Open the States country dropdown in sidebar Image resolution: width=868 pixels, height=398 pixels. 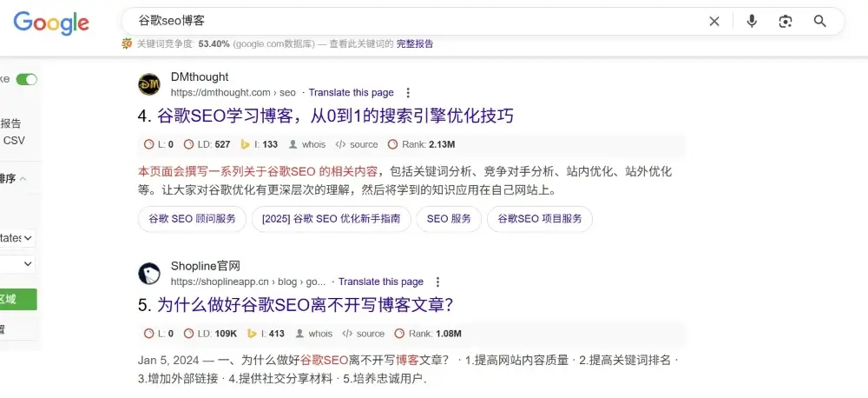[16, 238]
